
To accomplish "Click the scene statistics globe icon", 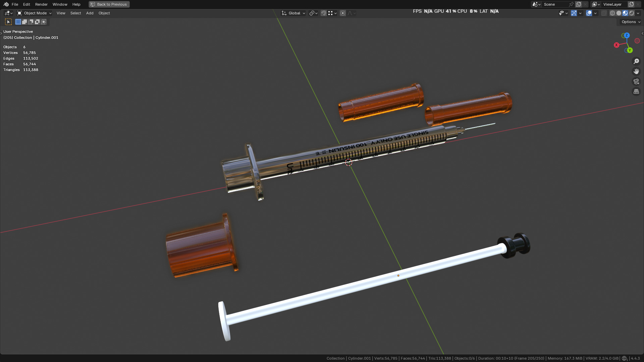I will pyautogui.click(x=625, y=358).
